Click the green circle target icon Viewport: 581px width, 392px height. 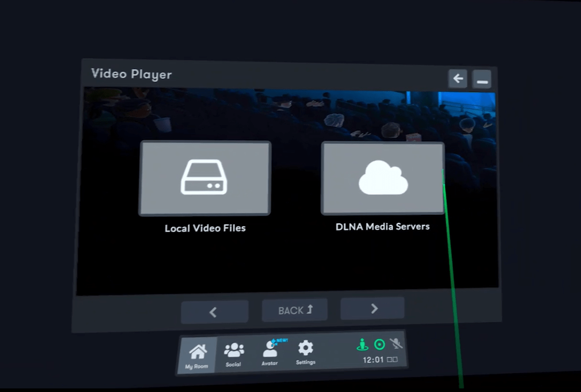point(380,345)
